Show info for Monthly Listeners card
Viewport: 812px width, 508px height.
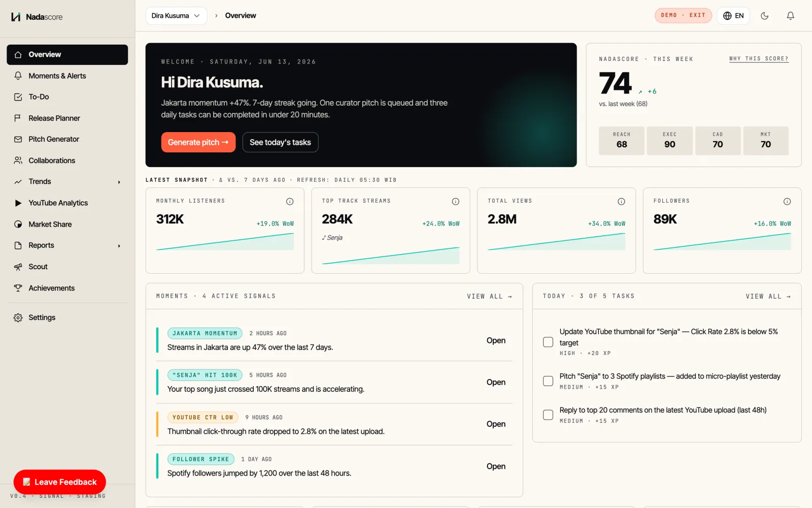point(290,202)
